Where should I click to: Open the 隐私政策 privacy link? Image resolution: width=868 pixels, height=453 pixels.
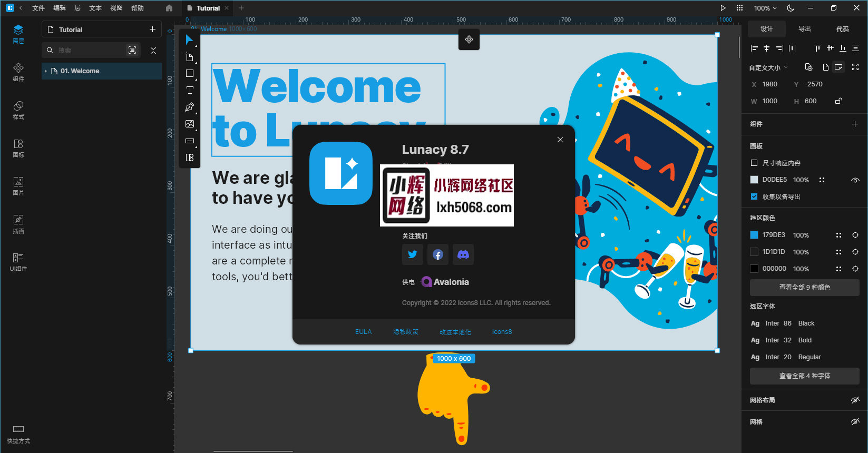[406, 332]
